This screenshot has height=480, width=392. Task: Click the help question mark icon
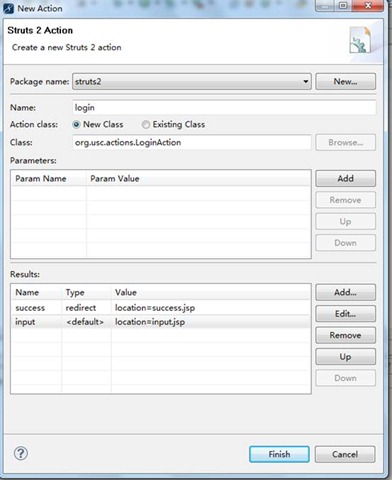tap(21, 453)
